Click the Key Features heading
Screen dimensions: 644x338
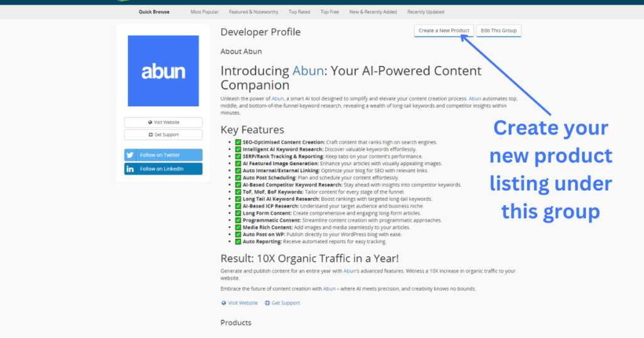(x=252, y=129)
